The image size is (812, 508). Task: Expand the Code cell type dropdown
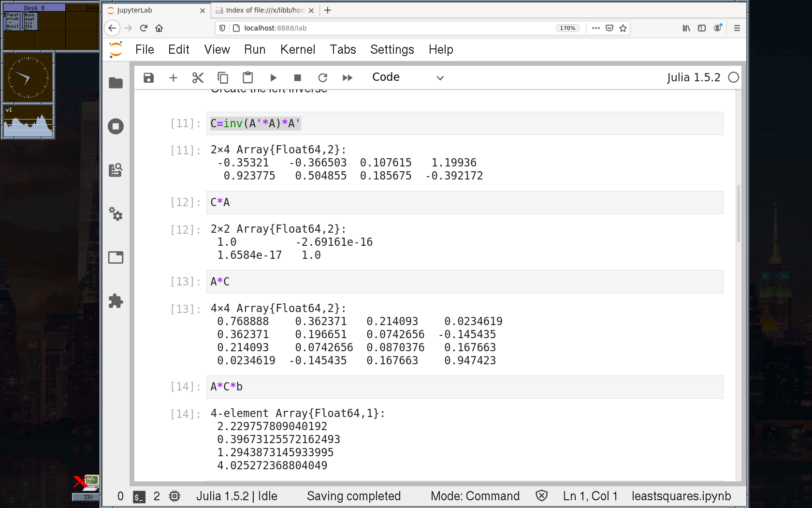click(407, 78)
